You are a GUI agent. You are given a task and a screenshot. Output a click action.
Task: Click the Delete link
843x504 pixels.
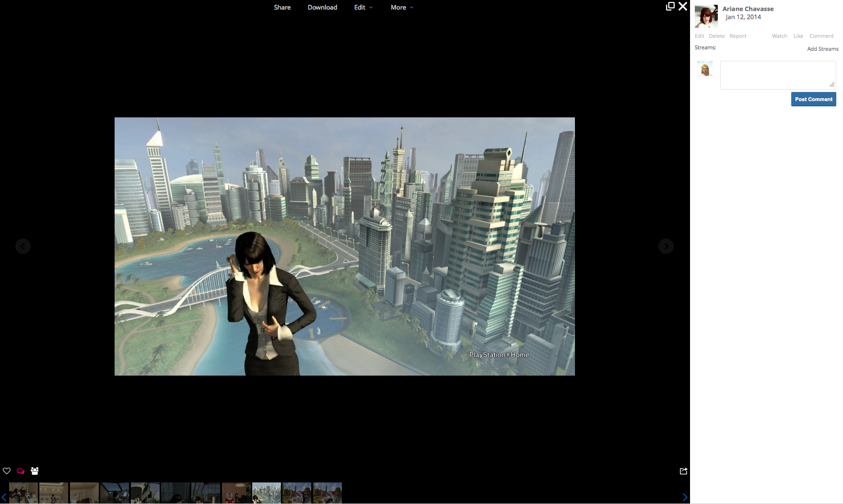pos(717,36)
